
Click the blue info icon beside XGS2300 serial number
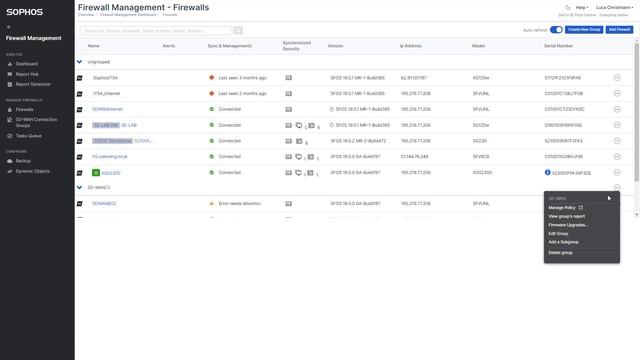pos(548,172)
